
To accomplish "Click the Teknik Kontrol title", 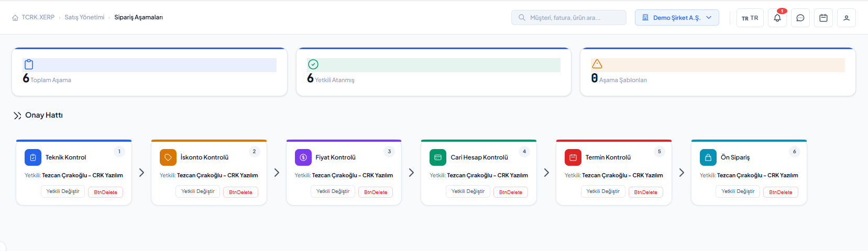I will point(65,157).
